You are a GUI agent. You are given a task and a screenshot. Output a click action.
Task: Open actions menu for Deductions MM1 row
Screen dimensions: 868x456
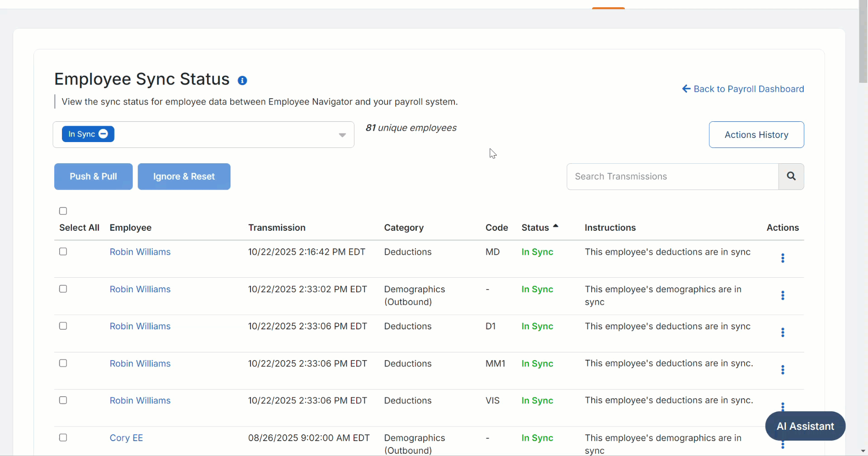point(783,370)
